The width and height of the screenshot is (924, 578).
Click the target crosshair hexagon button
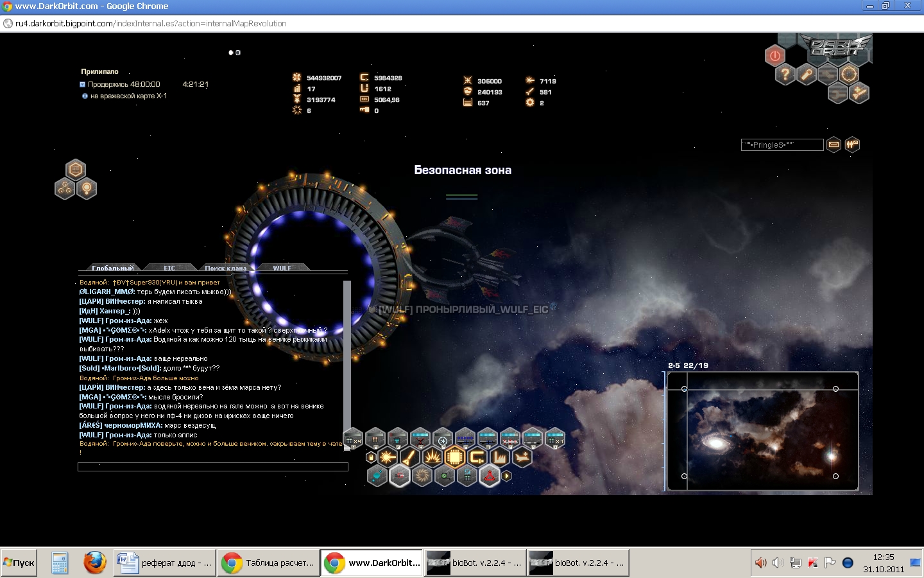point(849,74)
